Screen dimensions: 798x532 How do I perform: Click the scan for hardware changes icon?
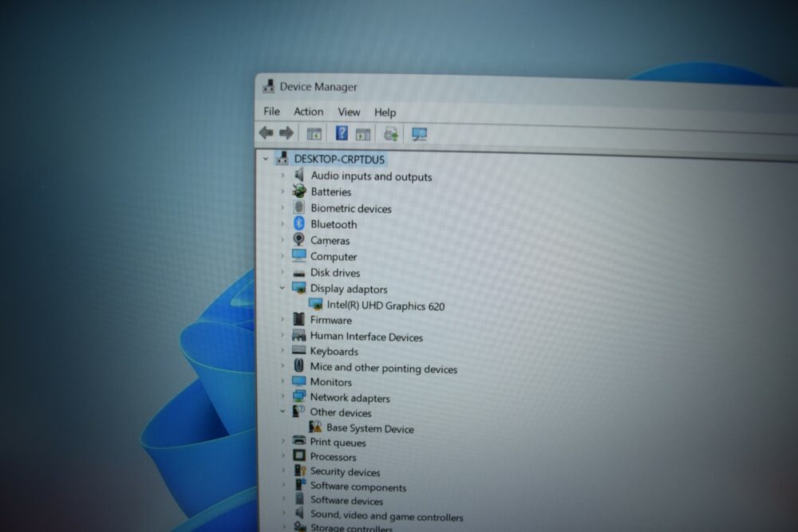pyautogui.click(x=420, y=134)
